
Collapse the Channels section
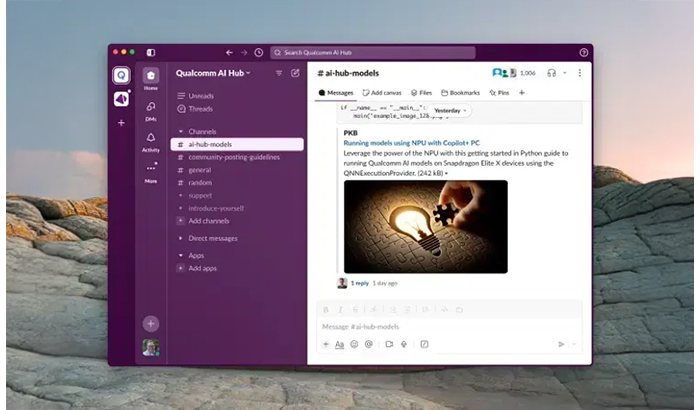tap(181, 132)
